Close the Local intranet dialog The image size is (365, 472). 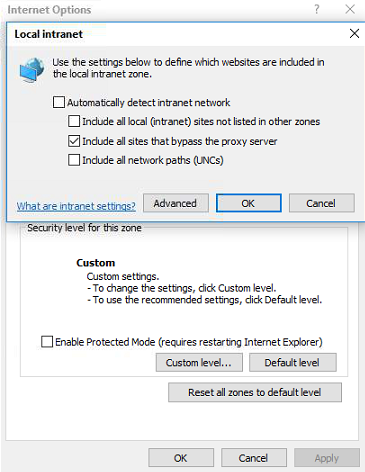[354, 33]
